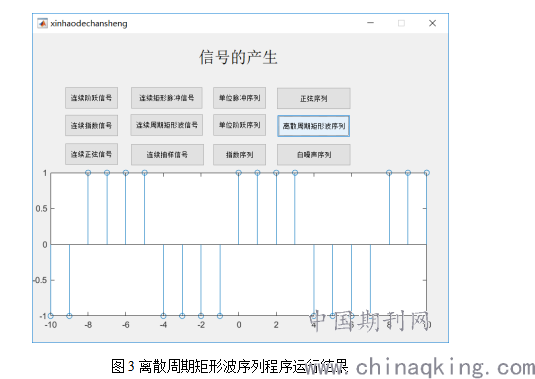Click the 单位阶跃序列 button
Viewport: 535px width, 379px height.
point(240,125)
